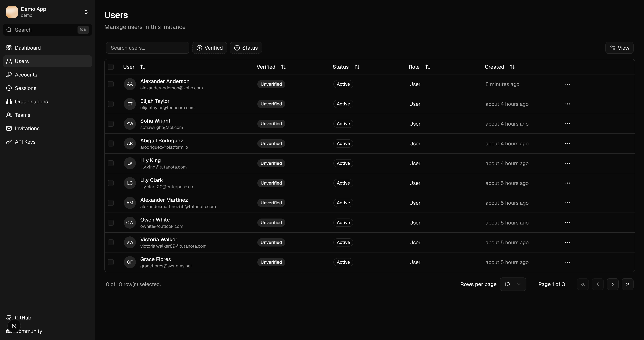Viewport: 644px width, 340px height.
Task: Apply the Verified filter
Action: point(209,48)
